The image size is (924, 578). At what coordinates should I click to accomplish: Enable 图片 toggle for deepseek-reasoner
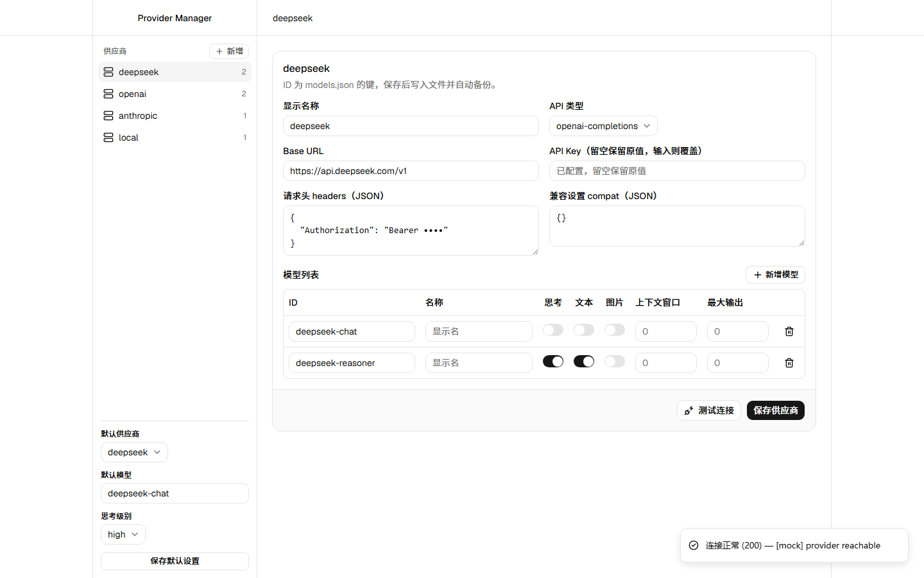tap(615, 362)
